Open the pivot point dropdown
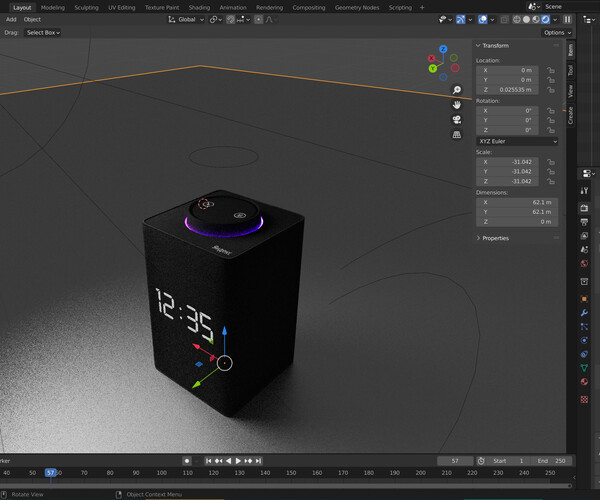Viewport: 600px width, 500px height. pos(216,20)
